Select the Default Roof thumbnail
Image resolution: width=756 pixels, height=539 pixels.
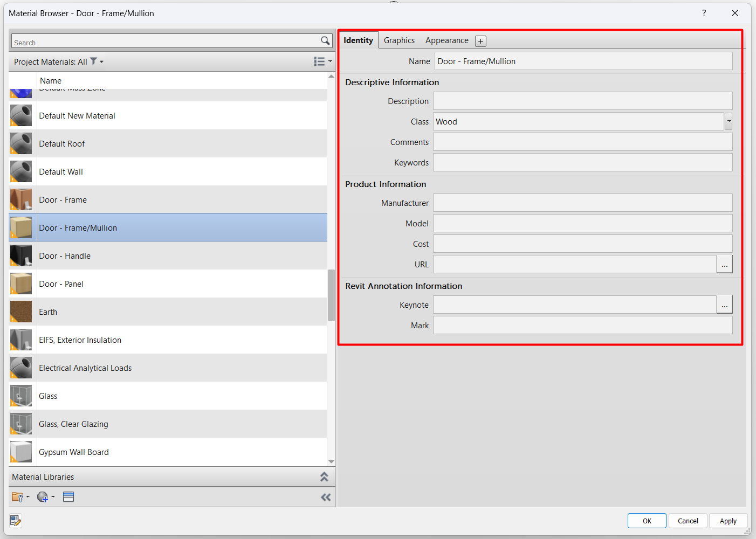21,143
